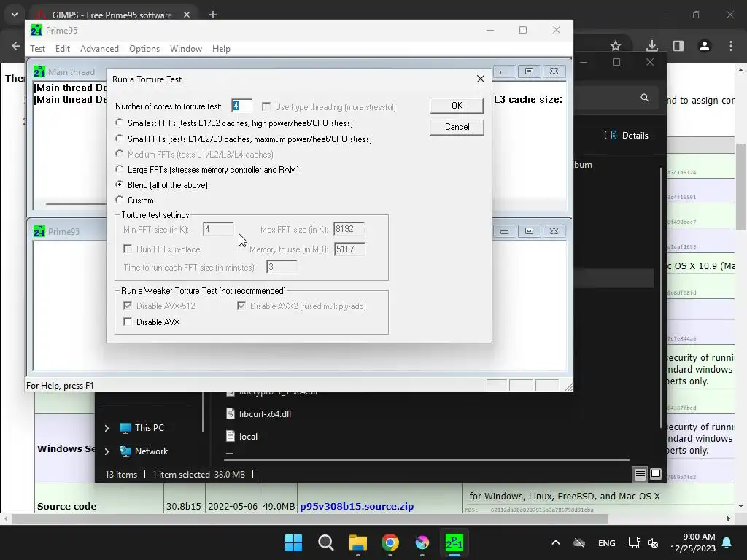The height and width of the screenshot is (560, 747).
Task: Show hidden system tray icons
Action: click(x=555, y=542)
